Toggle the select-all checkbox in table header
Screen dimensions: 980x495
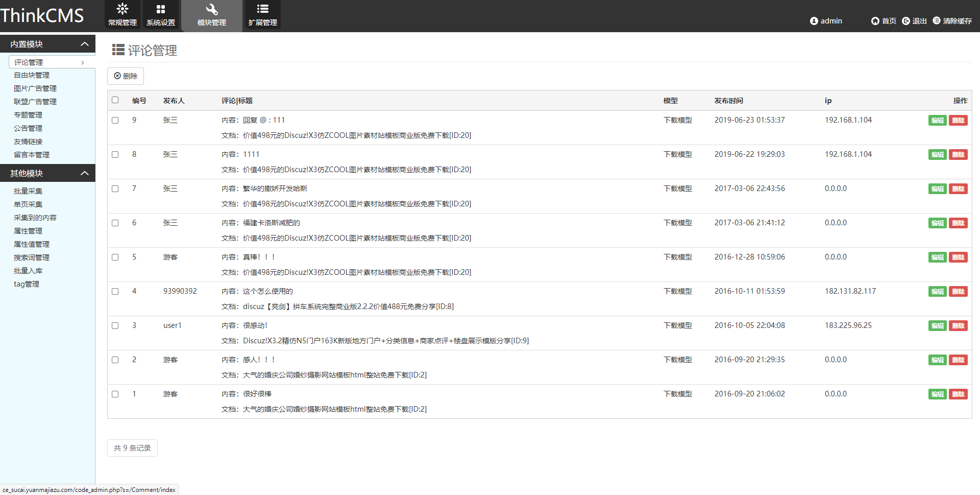click(x=115, y=100)
